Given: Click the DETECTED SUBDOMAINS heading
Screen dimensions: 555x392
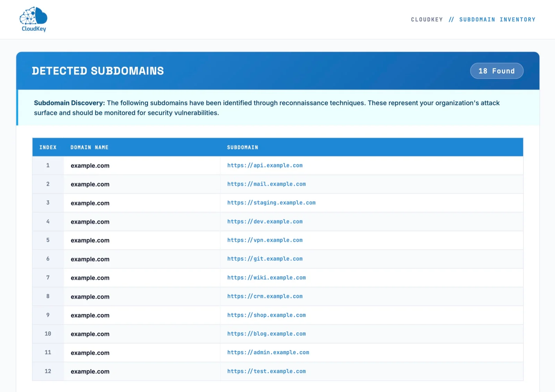Looking at the screenshot, I should point(98,71).
